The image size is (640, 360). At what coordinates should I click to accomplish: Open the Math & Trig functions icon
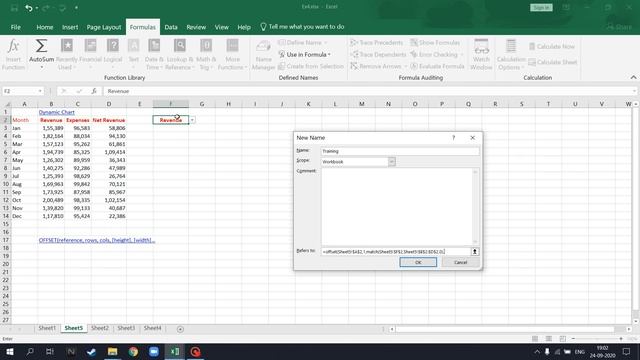click(206, 45)
